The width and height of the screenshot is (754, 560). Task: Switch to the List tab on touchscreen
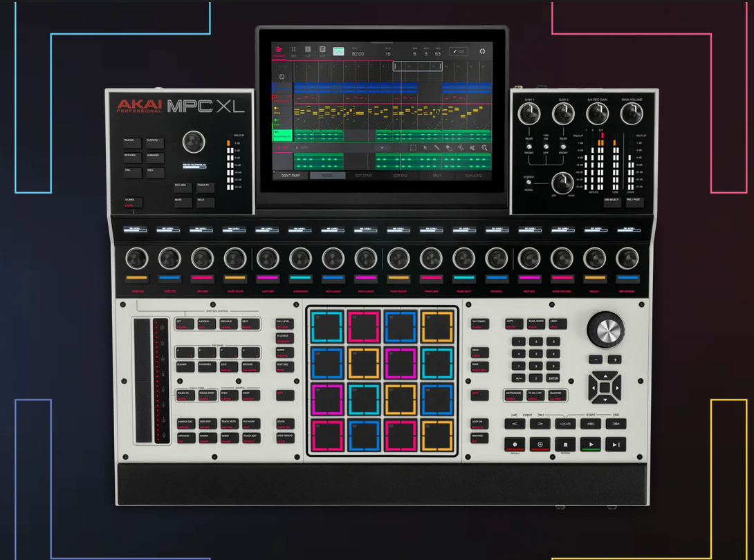point(322,52)
